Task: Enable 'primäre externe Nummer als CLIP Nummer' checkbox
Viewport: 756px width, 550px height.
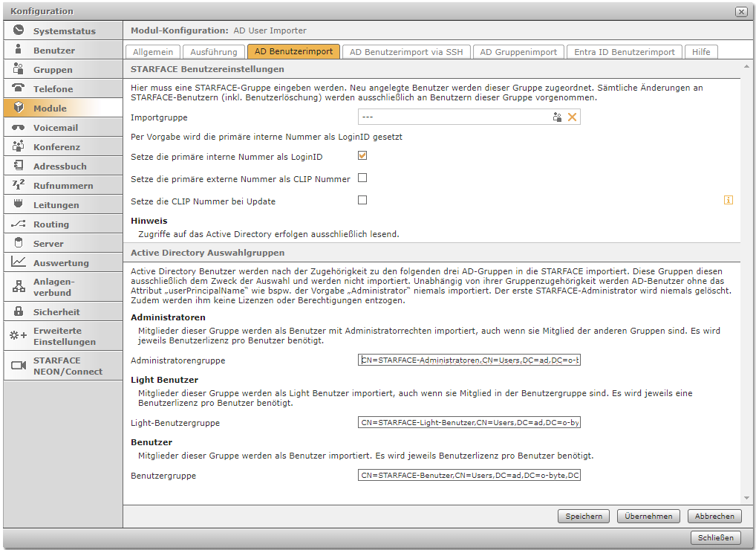Action: pyautogui.click(x=362, y=178)
